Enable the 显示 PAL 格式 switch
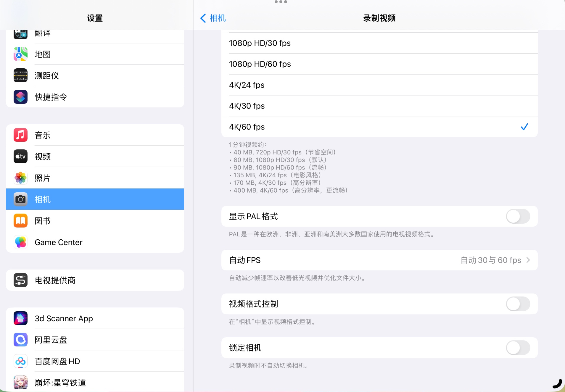The width and height of the screenshot is (565, 392). pos(518,217)
